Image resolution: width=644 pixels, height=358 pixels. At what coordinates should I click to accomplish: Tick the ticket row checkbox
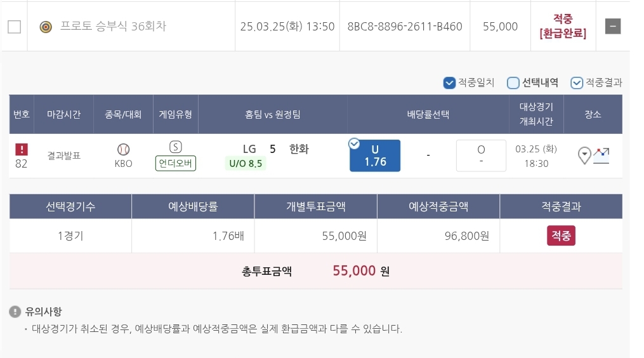pos(14,27)
